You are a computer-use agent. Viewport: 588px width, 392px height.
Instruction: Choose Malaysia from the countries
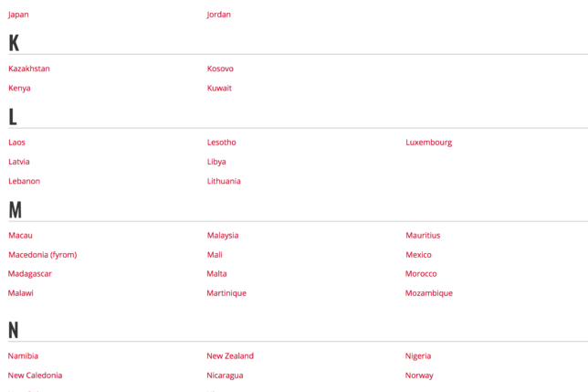(222, 236)
